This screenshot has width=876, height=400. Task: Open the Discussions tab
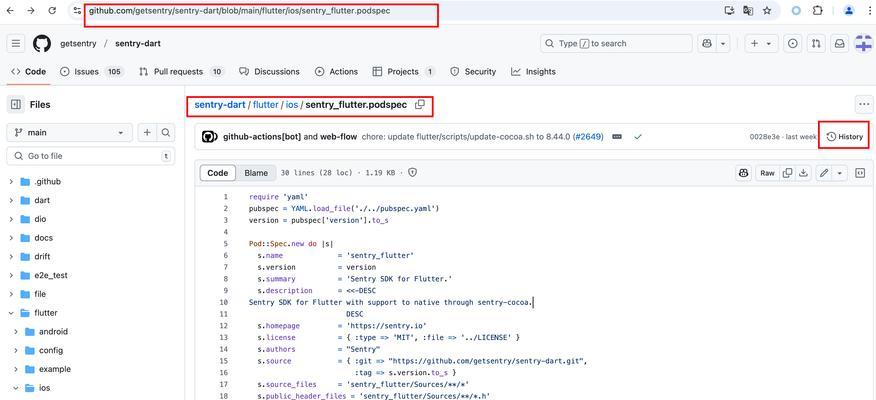pyautogui.click(x=269, y=72)
